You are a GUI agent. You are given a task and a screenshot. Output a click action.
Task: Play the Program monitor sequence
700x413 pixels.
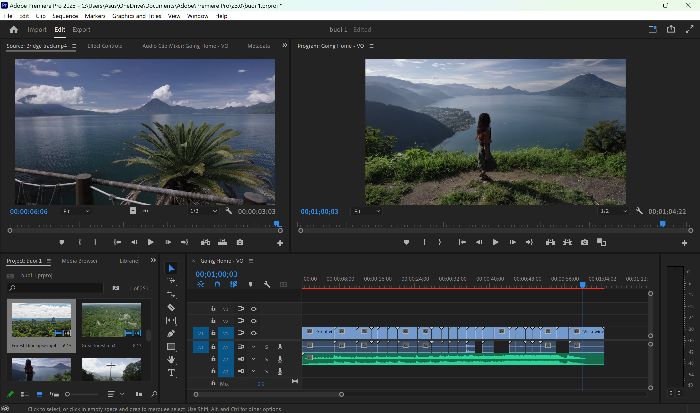point(495,242)
